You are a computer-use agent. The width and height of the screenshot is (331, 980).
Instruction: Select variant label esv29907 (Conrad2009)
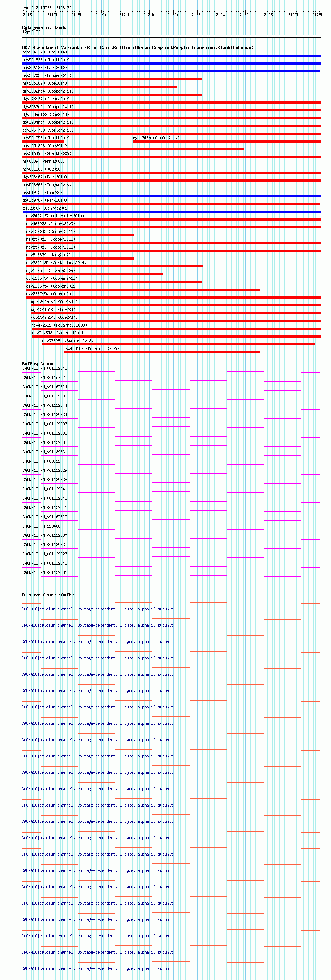(46, 208)
